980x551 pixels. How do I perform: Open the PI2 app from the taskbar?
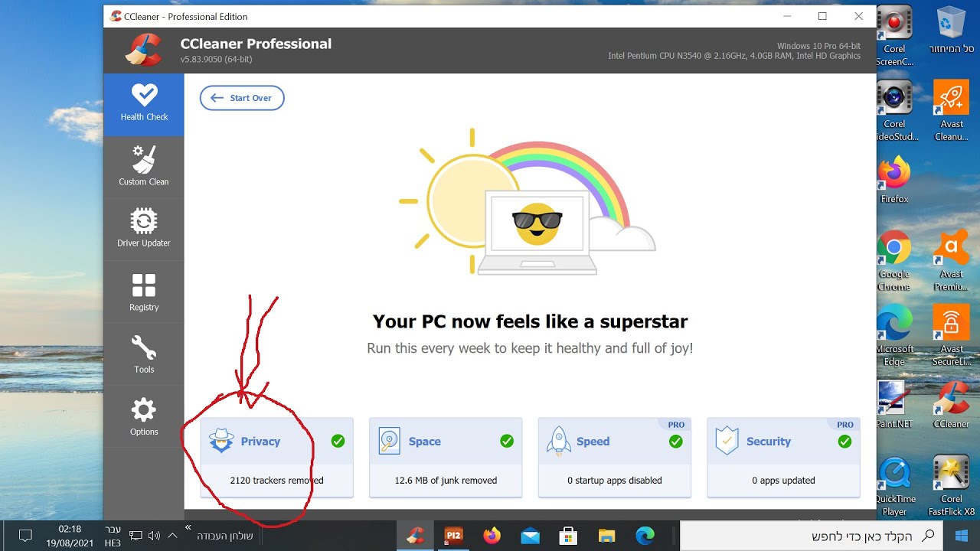(453, 536)
